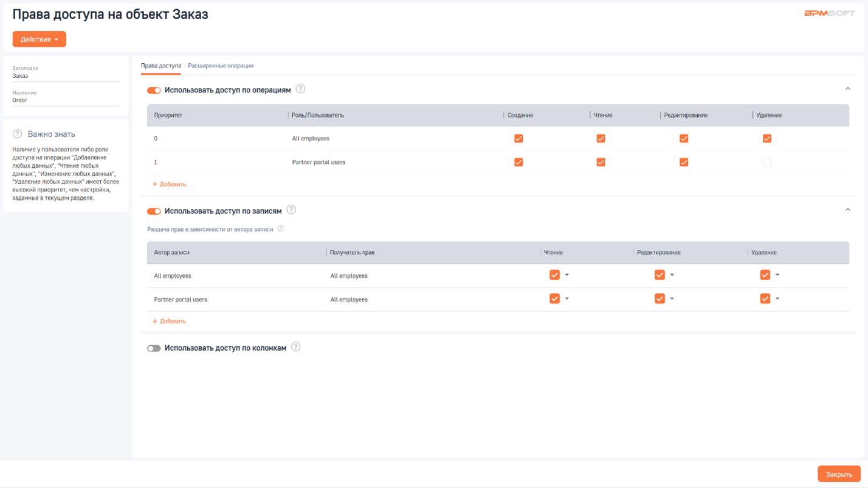
Task: Open help icon for record access
Action: point(291,210)
